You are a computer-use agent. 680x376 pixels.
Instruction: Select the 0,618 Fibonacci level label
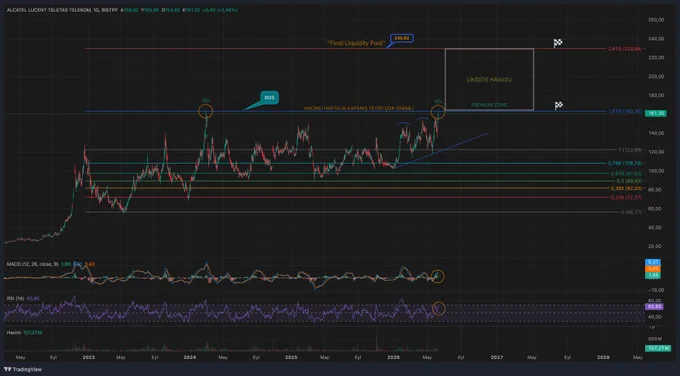[626, 173]
